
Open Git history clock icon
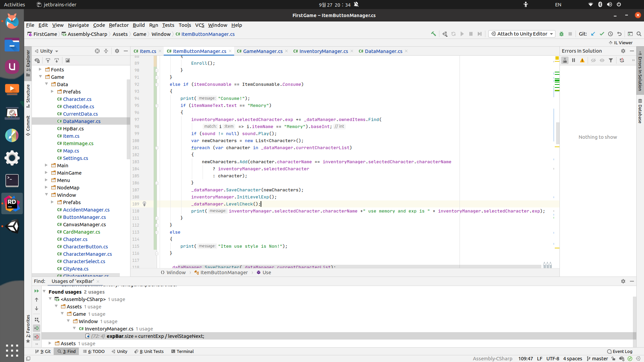(610, 34)
